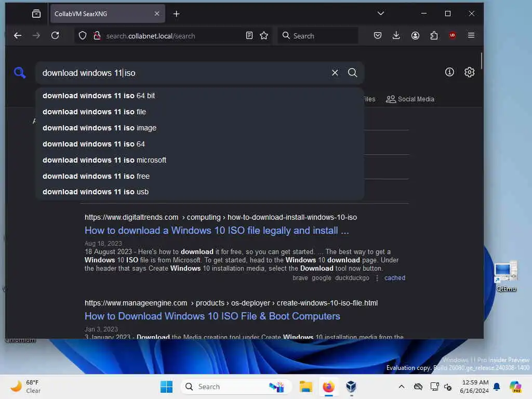Open tracking protection shield info
Screen dimensions: 532x399
click(x=83, y=36)
